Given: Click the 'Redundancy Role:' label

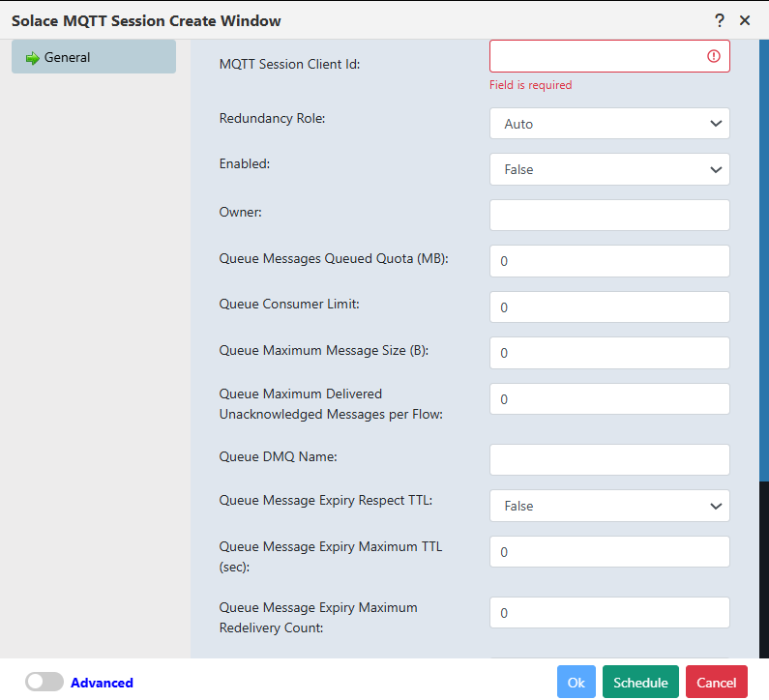Looking at the screenshot, I should click(x=272, y=119).
